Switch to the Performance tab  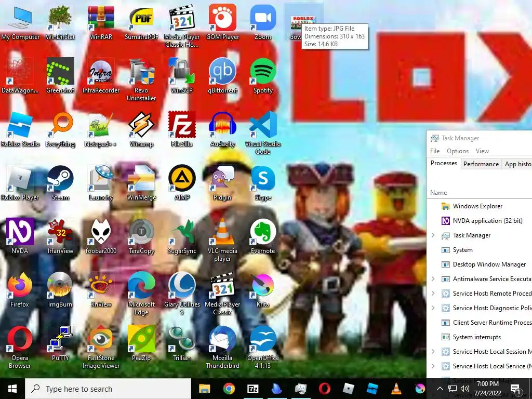(481, 164)
